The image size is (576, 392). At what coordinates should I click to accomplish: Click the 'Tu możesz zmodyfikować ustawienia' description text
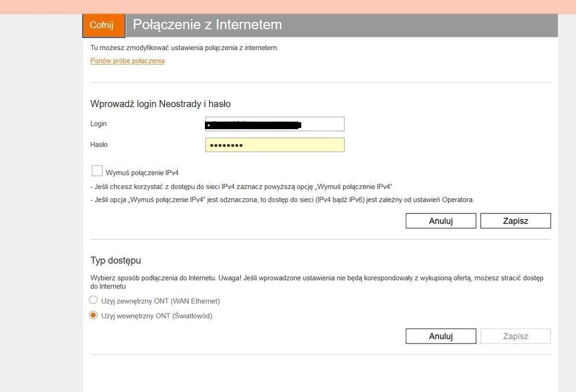(184, 48)
